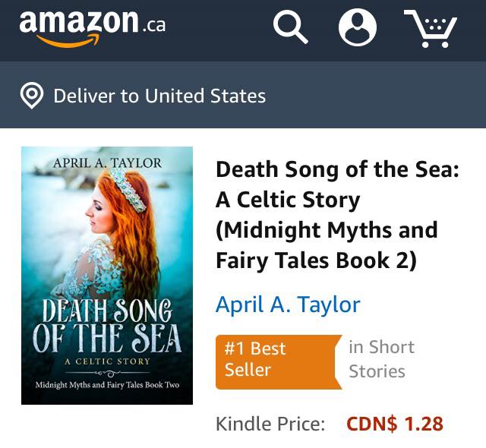
Task: Open the Death Song of the Sea cover image
Action: click(x=107, y=275)
